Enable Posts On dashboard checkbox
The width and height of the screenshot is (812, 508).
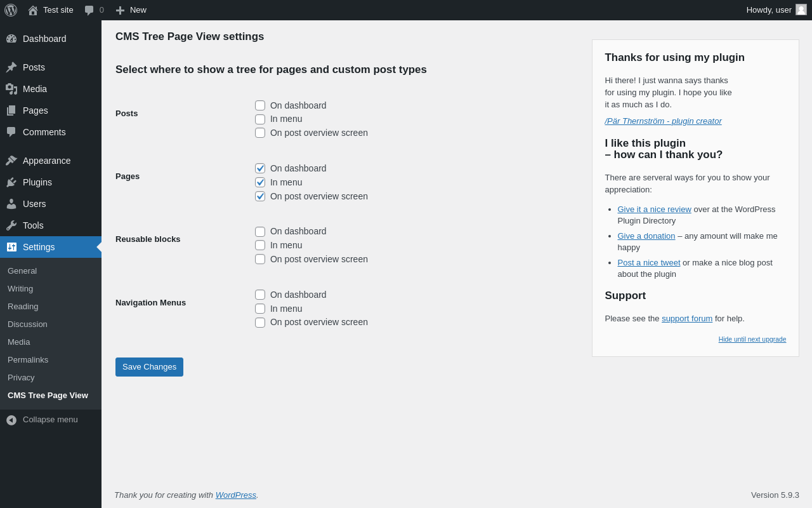(260, 105)
